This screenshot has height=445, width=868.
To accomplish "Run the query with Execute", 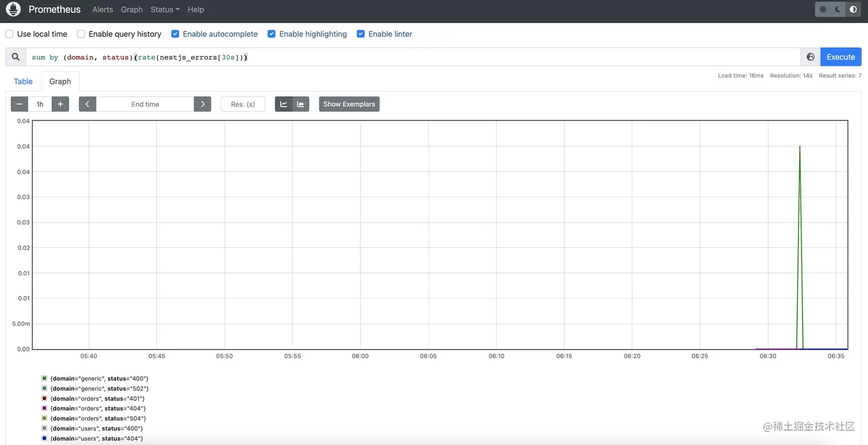I will click(x=841, y=57).
